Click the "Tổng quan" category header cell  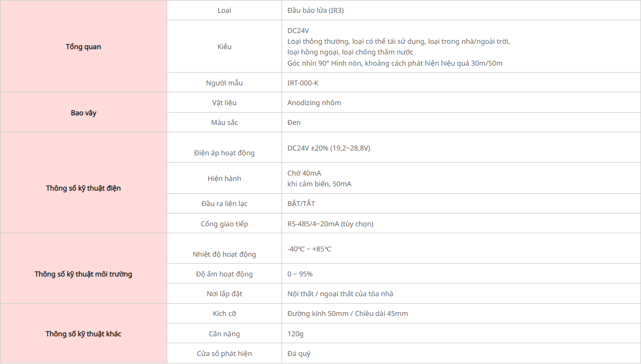[x=83, y=46]
